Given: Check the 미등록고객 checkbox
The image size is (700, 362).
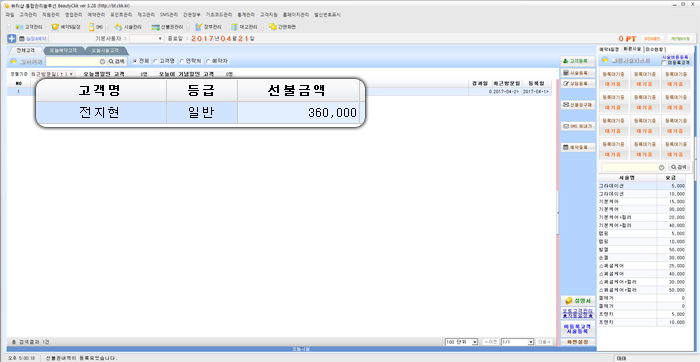Looking at the screenshot, I should pos(664,63).
